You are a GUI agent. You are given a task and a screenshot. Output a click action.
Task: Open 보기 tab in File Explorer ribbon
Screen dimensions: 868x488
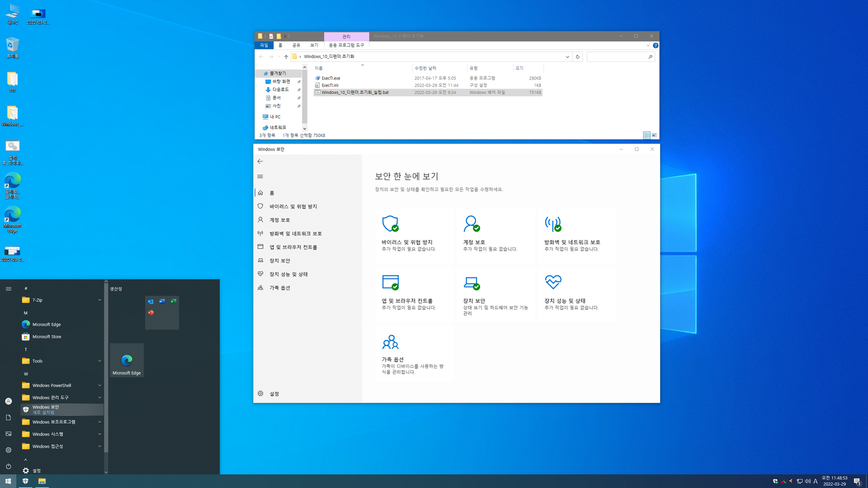314,45
